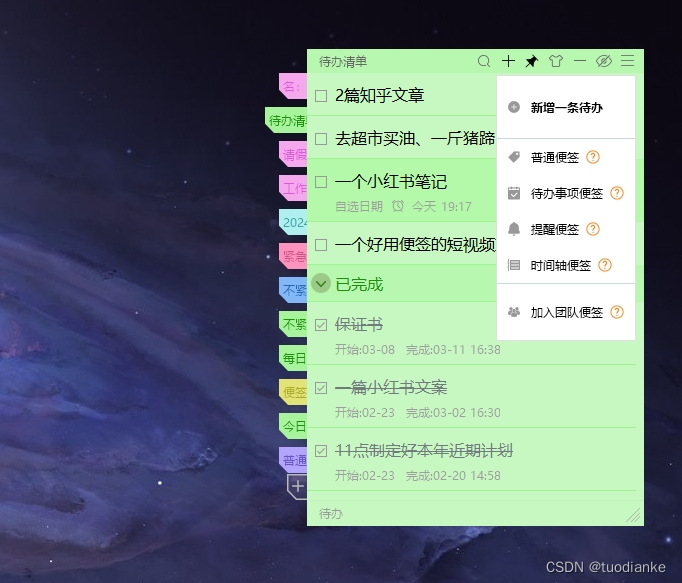Switch to the purple 普通 side tab

tap(293, 459)
